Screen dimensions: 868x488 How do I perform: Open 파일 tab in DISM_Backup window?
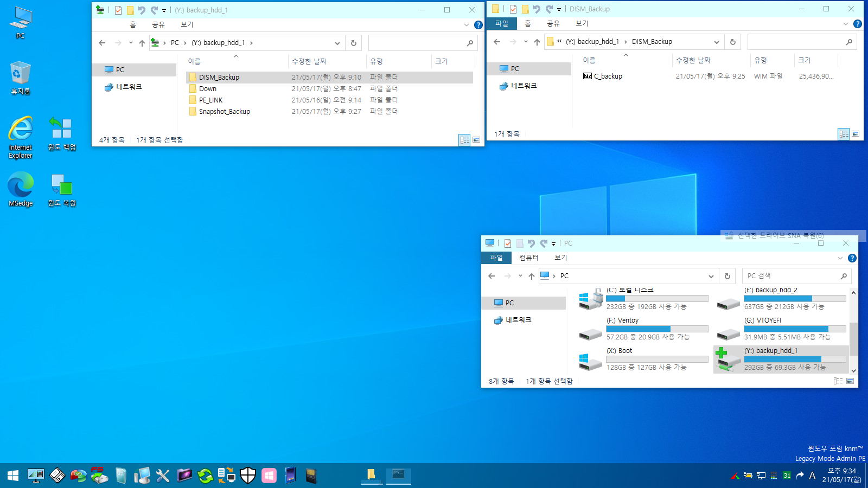pos(502,23)
